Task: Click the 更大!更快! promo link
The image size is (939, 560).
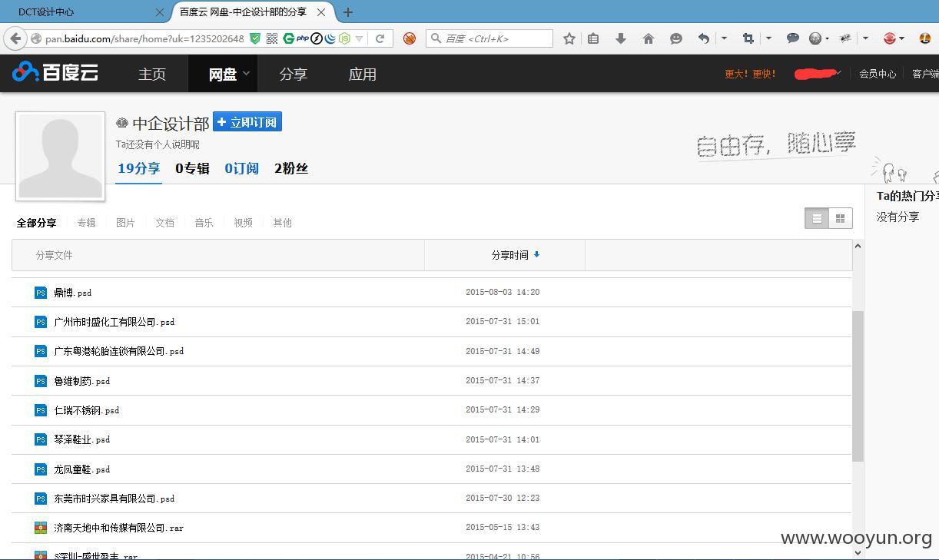Action: click(x=750, y=74)
